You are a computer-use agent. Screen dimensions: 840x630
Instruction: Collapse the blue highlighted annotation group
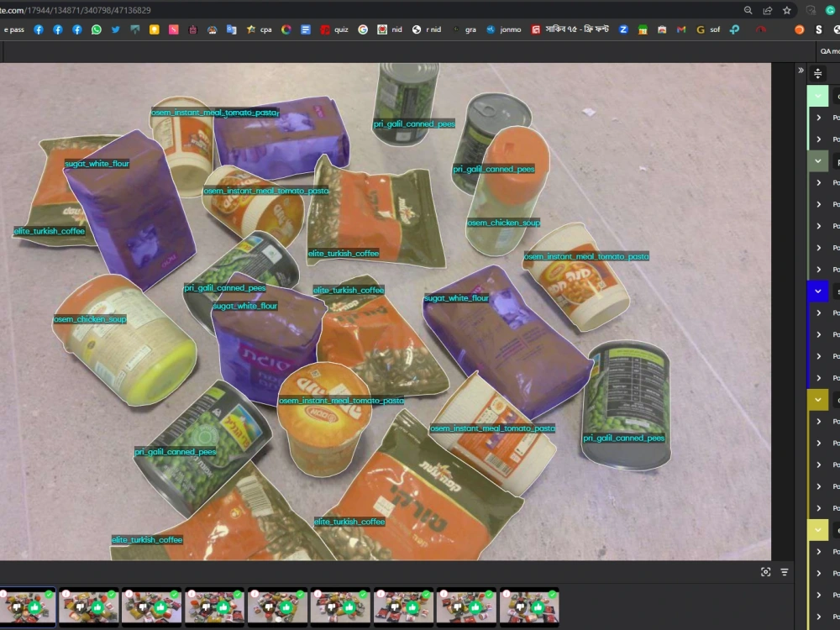[818, 291]
